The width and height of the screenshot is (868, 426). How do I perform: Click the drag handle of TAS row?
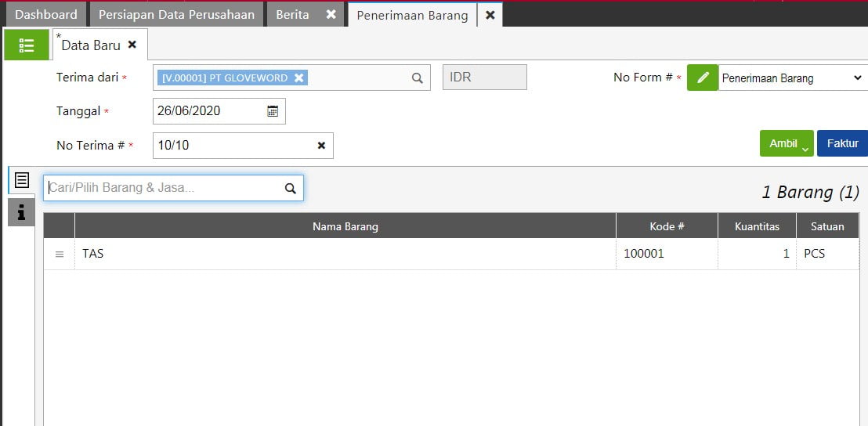(60, 255)
